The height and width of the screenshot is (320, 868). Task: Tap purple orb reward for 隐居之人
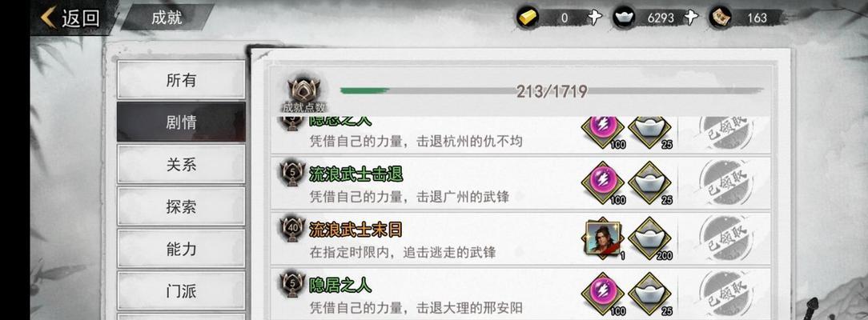602,293
